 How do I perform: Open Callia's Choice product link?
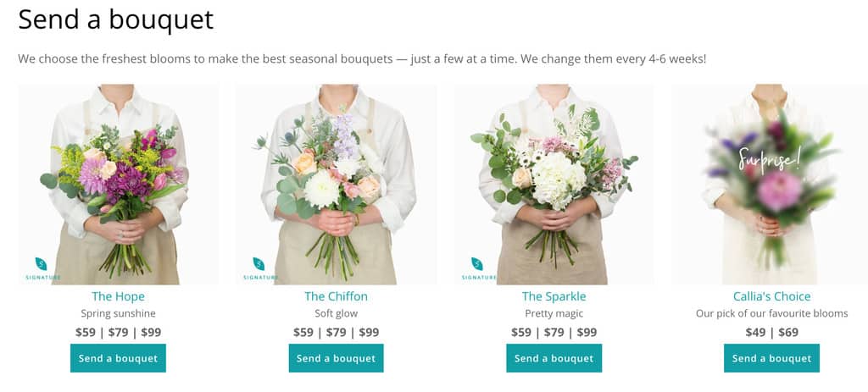tap(771, 296)
